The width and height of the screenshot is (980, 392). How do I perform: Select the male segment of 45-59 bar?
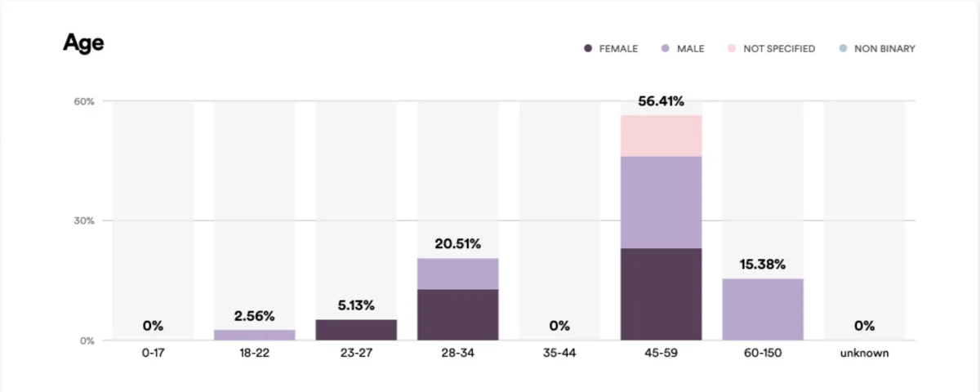pyautogui.click(x=661, y=202)
